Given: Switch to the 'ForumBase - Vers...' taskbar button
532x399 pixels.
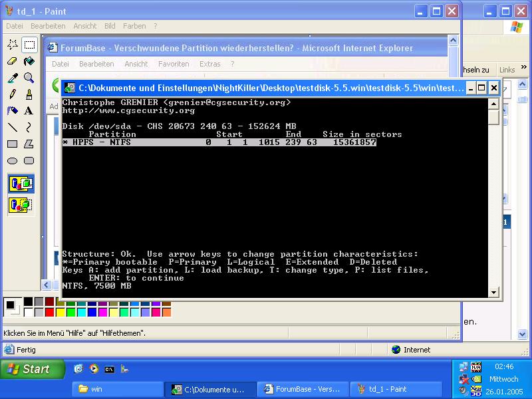Looking at the screenshot, I should point(303,389).
